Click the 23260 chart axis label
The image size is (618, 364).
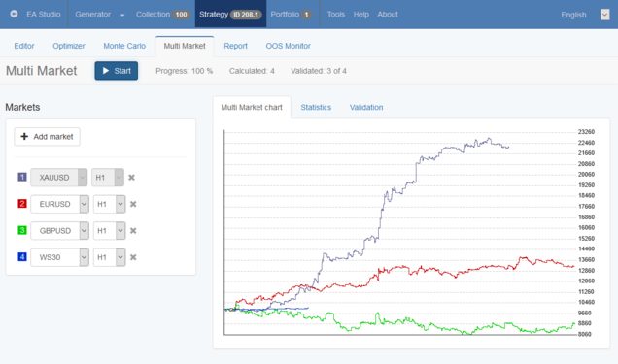tap(586, 132)
